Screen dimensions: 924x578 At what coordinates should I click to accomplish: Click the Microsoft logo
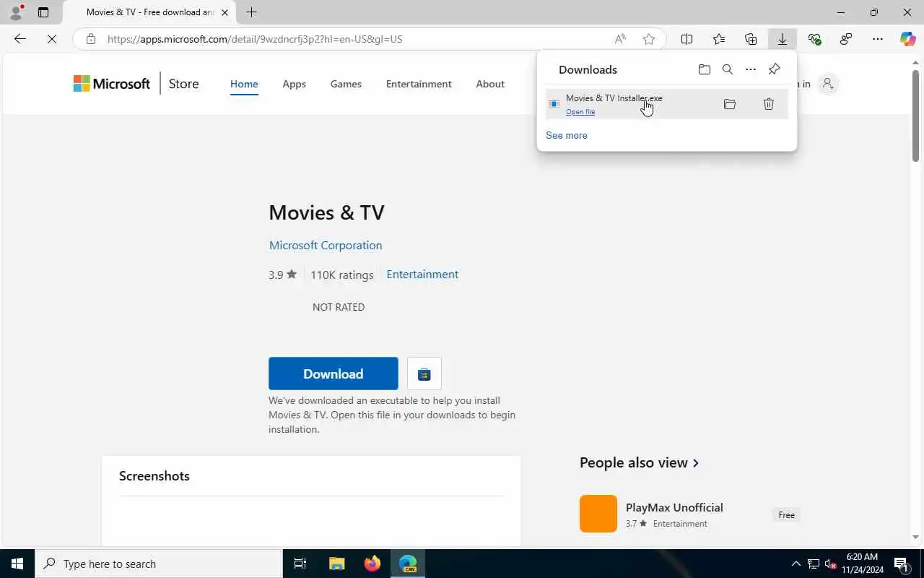(x=112, y=84)
